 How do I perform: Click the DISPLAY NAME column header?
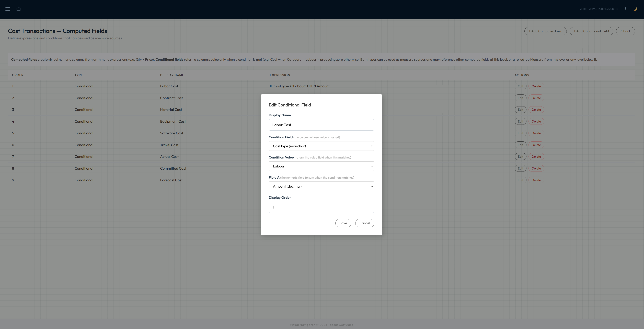[172, 75]
